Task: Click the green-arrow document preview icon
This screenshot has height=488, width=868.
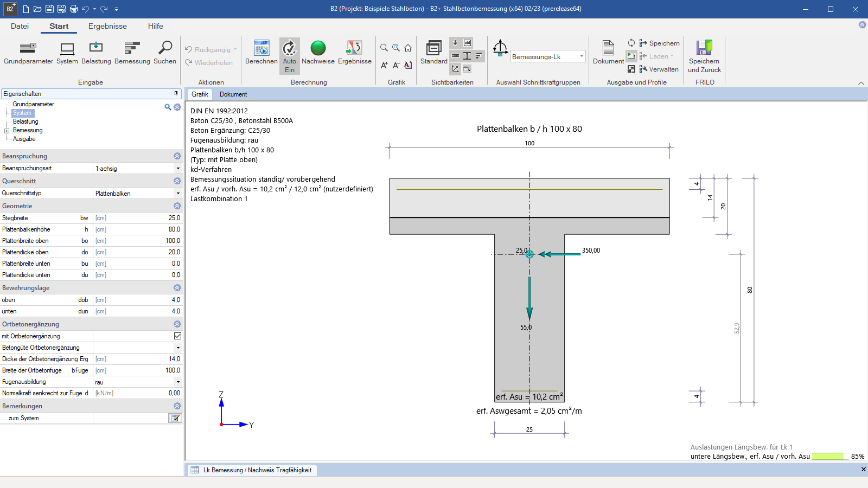Action: (631, 56)
